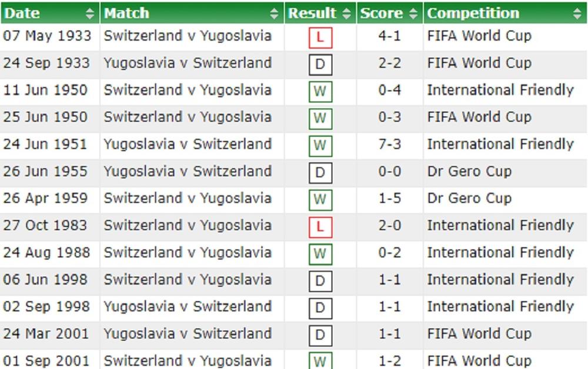Sort table by Competition header label
This screenshot has width=588, height=369.
[473, 14]
